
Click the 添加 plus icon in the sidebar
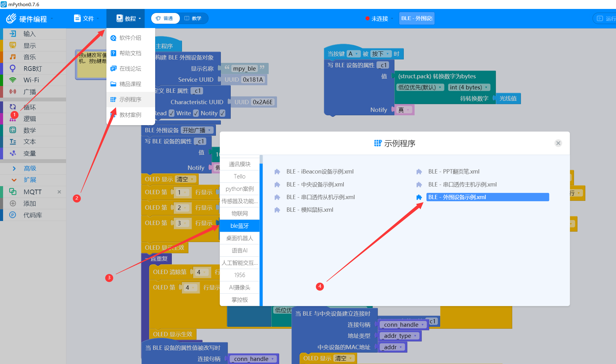(13, 203)
